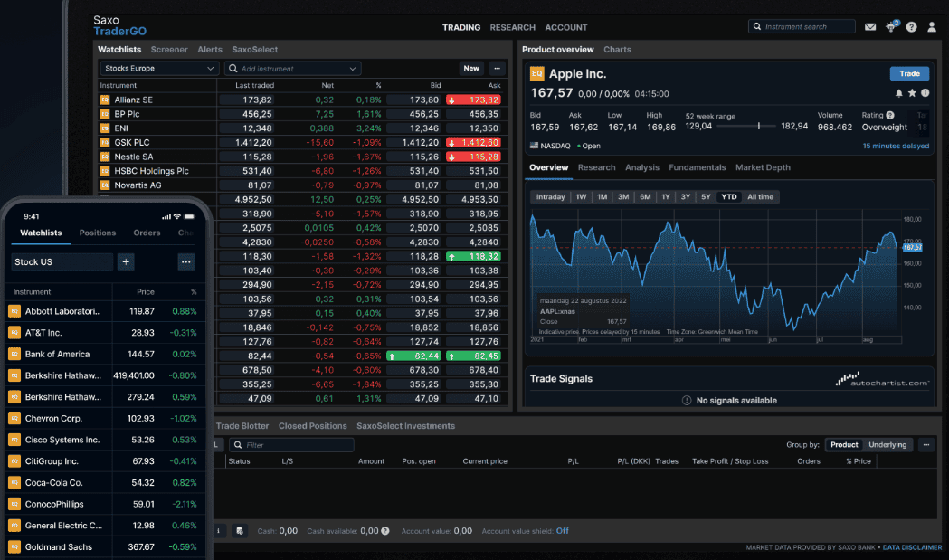Open the Stocks Europe watchlist dropdown

point(158,68)
